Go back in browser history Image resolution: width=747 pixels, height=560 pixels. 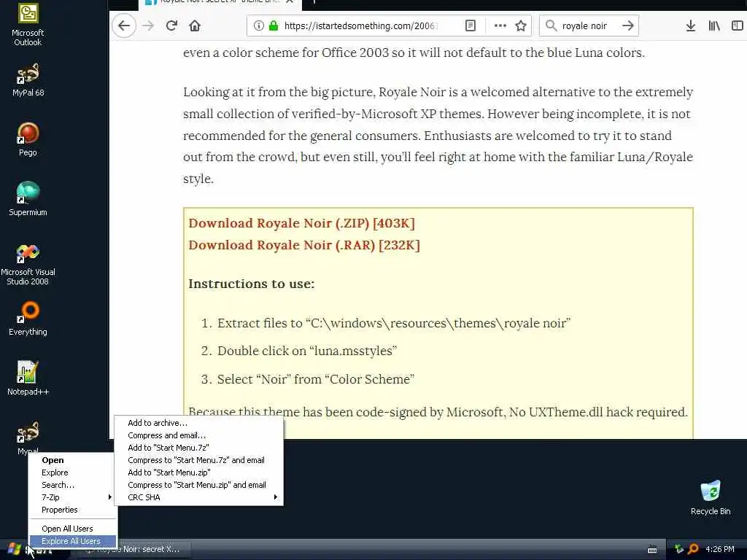tap(124, 26)
